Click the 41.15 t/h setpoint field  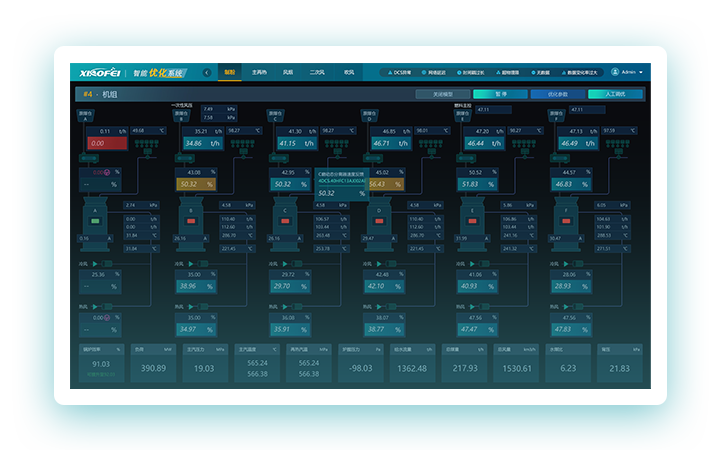[x=297, y=143]
